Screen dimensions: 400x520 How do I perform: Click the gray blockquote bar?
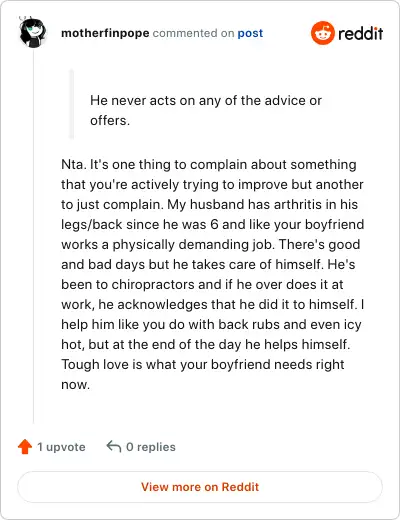coord(71,104)
